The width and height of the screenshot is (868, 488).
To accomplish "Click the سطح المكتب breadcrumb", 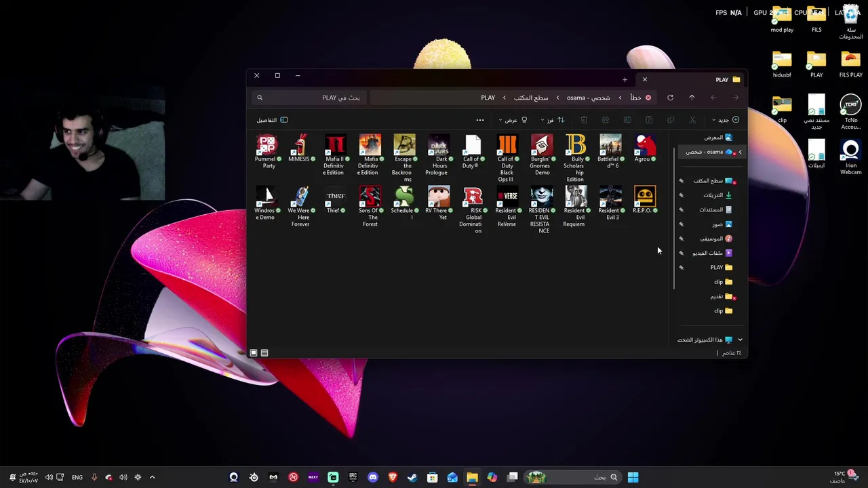I will point(531,98).
